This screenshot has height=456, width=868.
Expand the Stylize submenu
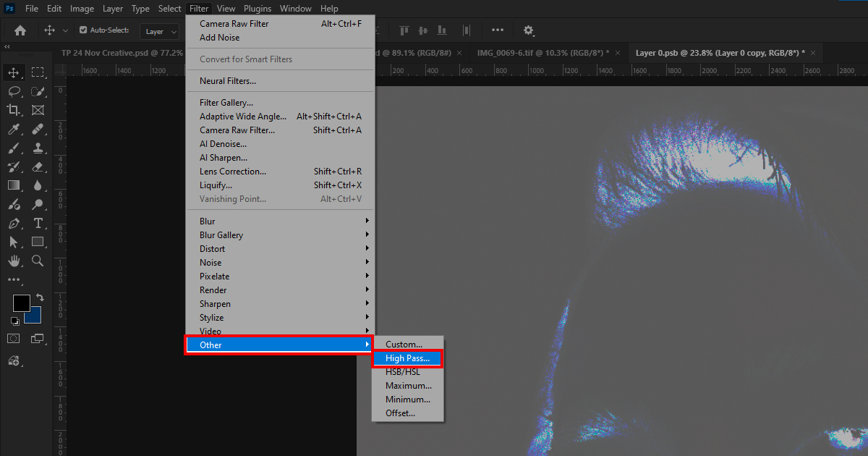coord(280,318)
